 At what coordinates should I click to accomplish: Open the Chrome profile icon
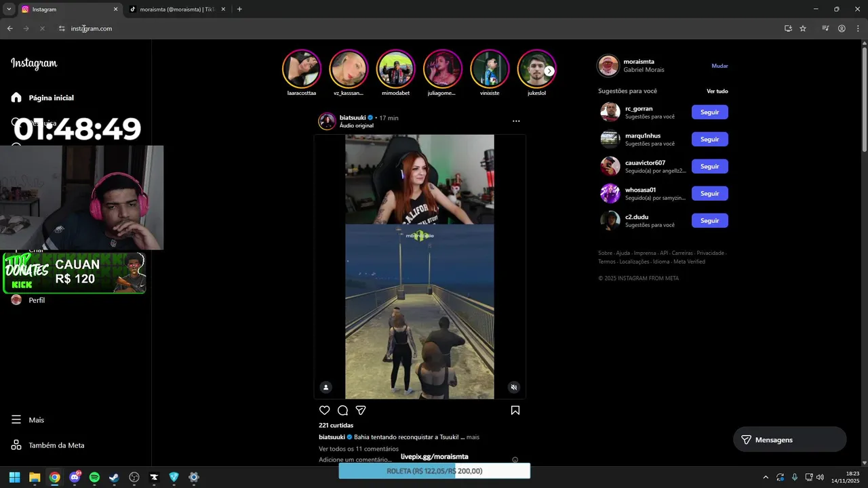842,28
